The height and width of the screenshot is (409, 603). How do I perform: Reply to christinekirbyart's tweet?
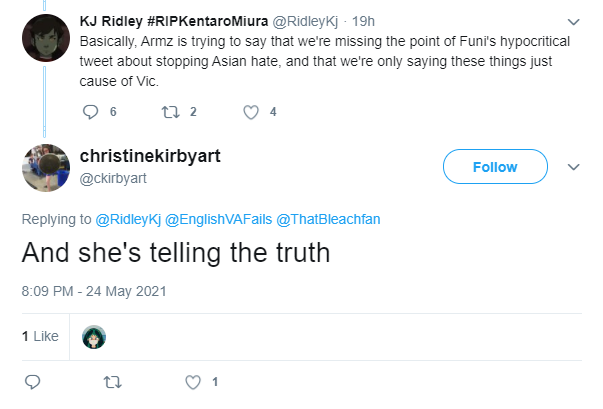coord(32,382)
